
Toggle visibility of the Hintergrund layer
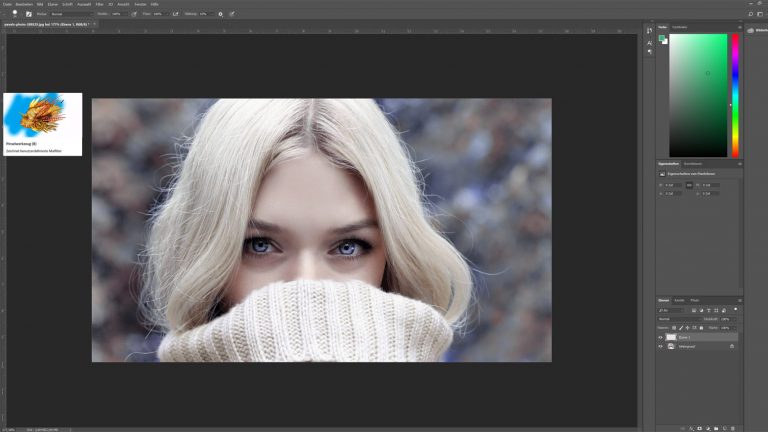[661, 346]
